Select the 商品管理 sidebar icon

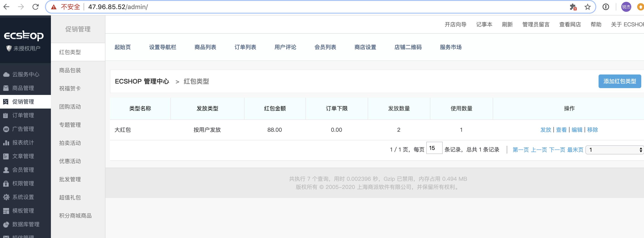coord(6,88)
